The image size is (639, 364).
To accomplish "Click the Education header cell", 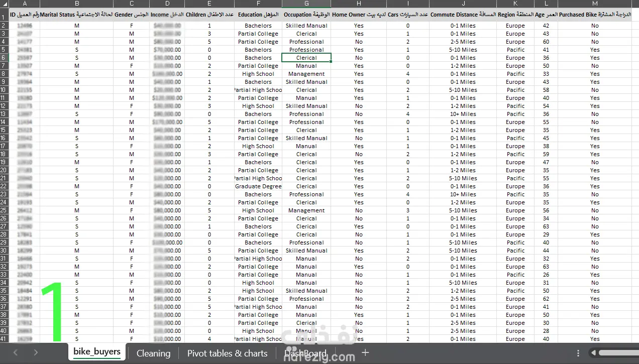I will pyautogui.click(x=258, y=15).
